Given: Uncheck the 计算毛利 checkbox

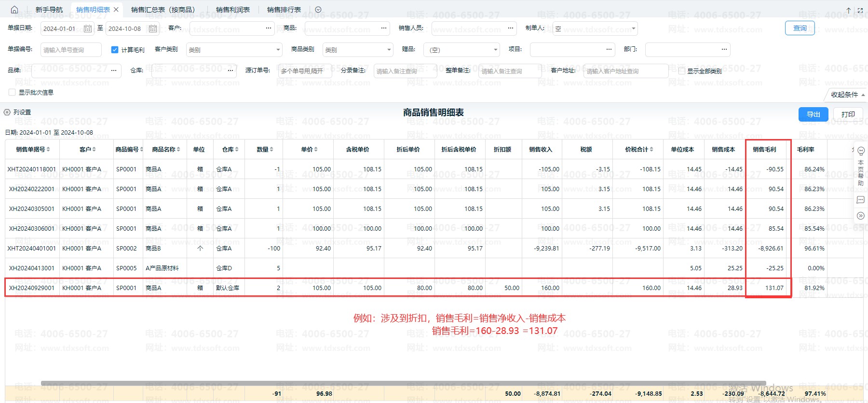Looking at the screenshot, I should (x=115, y=50).
